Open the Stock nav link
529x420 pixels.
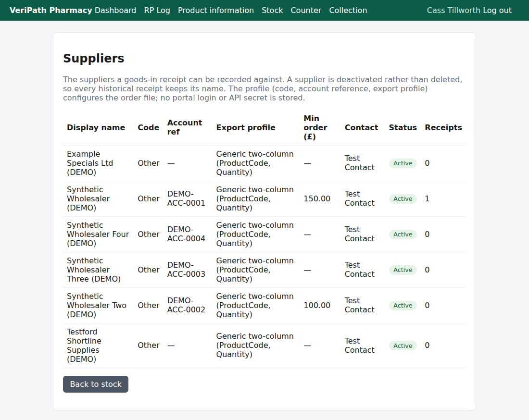pos(272,10)
